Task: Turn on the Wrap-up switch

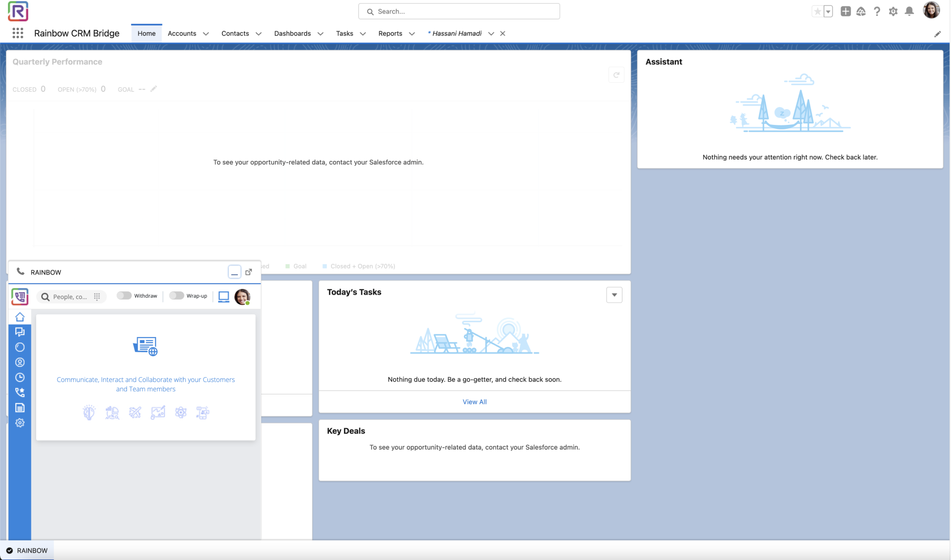Action: tap(176, 296)
